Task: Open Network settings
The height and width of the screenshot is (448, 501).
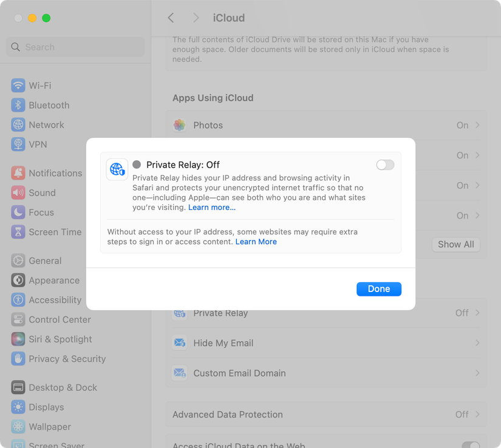Action: (x=46, y=124)
